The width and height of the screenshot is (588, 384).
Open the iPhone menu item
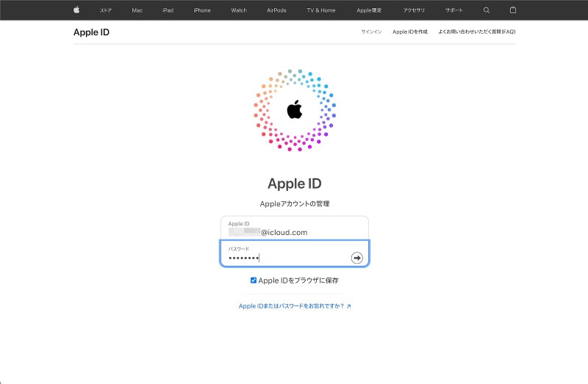tap(202, 10)
